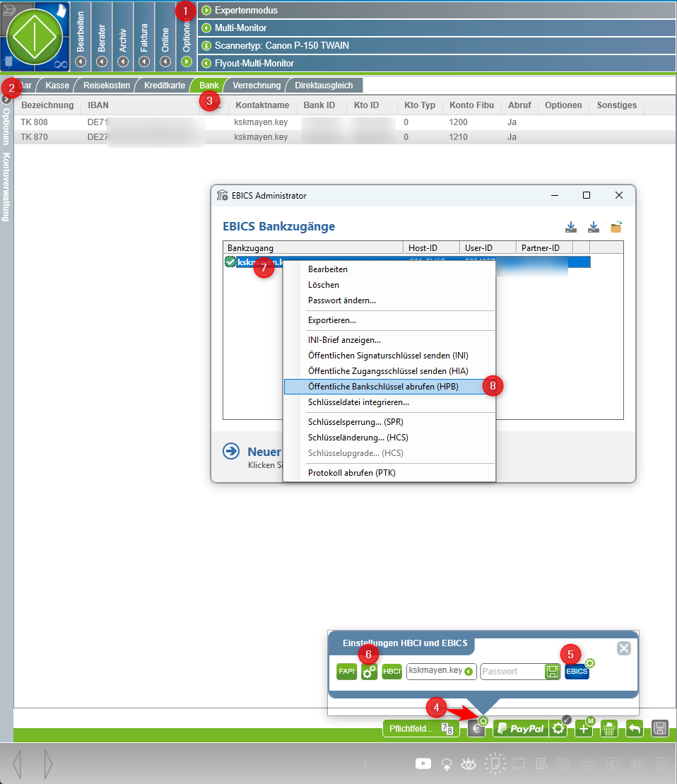Toggle the Flyout-Multi-Monitor option

coord(206,63)
